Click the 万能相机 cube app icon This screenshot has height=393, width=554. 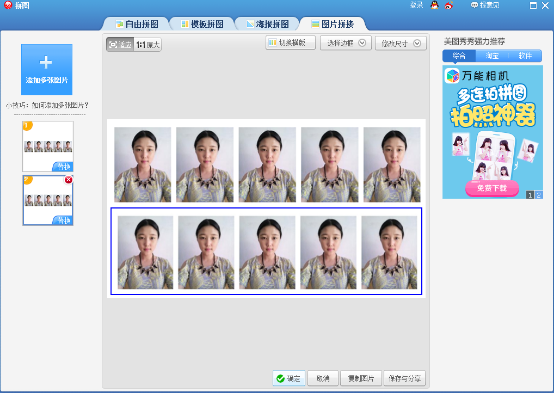point(452,76)
